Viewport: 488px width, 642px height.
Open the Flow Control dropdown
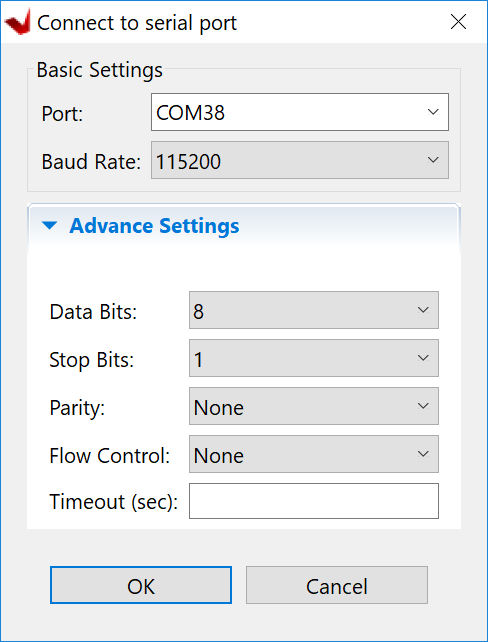[x=314, y=454]
